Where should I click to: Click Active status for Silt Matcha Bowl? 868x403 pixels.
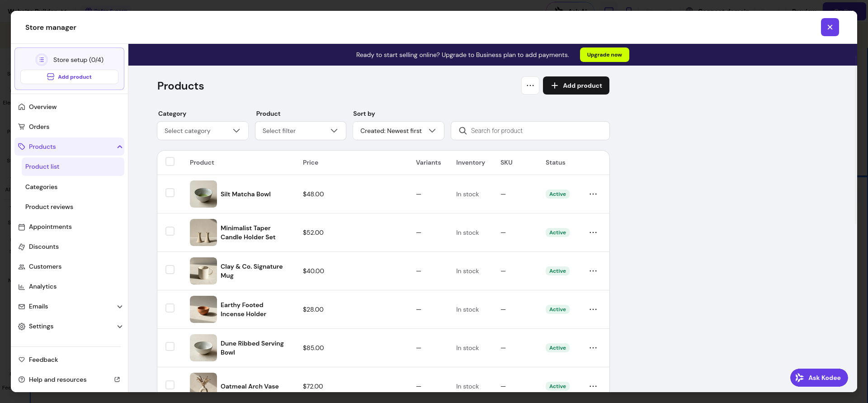(x=557, y=194)
